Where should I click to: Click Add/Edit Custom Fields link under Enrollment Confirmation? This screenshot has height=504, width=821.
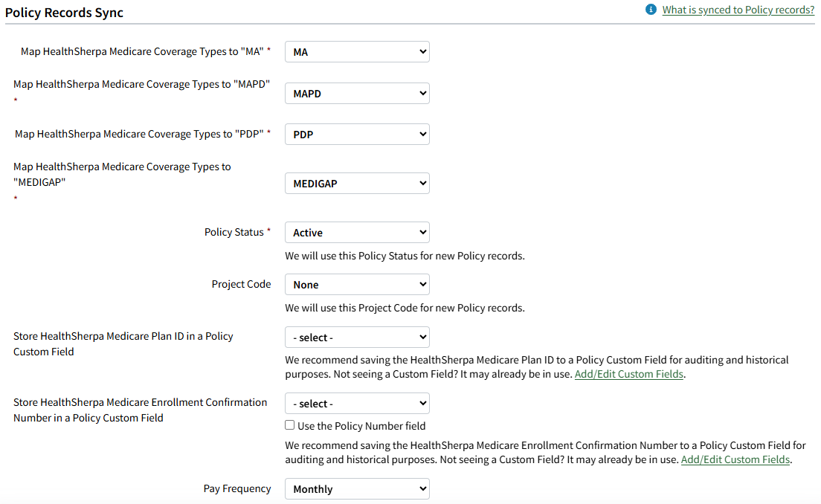[735, 459]
